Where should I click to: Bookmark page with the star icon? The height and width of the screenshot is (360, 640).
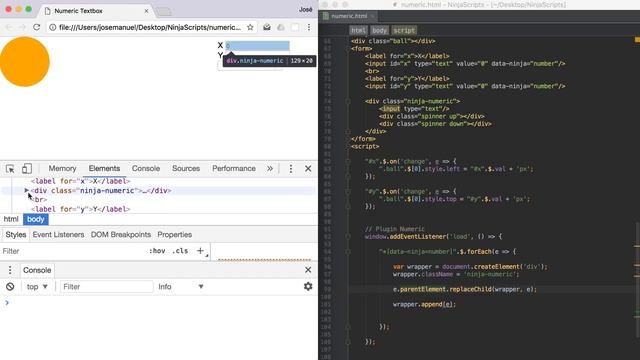pyautogui.click(x=250, y=27)
